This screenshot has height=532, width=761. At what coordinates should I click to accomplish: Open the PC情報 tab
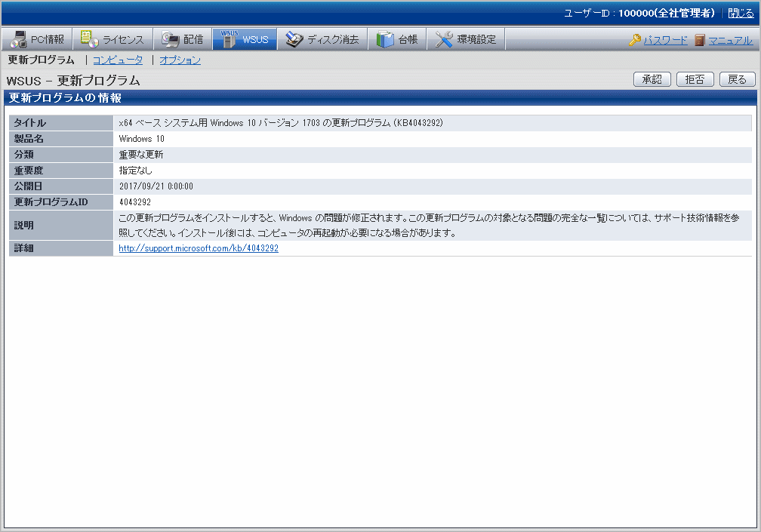[37, 39]
